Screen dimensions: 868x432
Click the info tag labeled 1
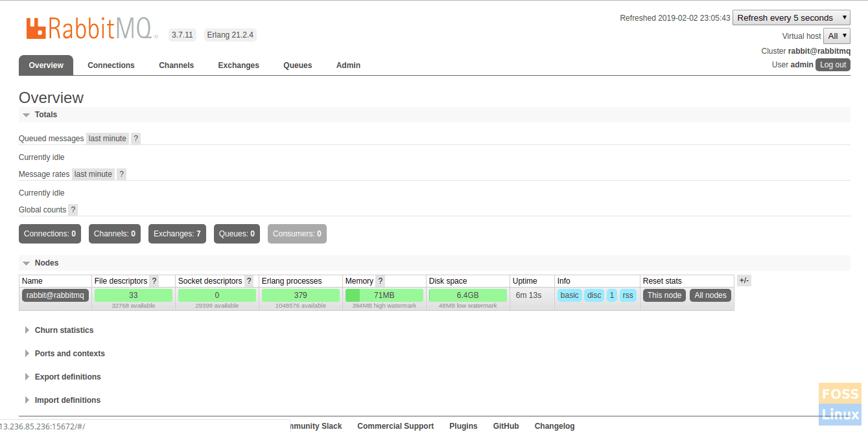point(612,295)
